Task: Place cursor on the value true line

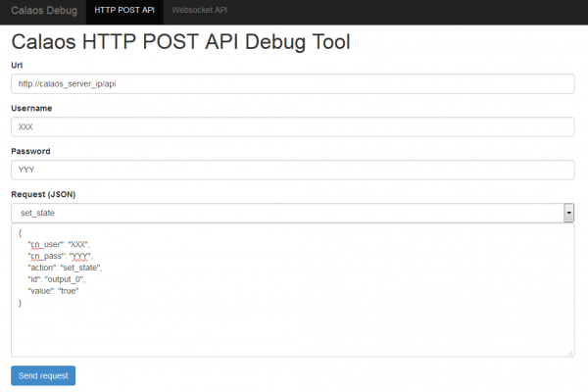Action: [53, 291]
